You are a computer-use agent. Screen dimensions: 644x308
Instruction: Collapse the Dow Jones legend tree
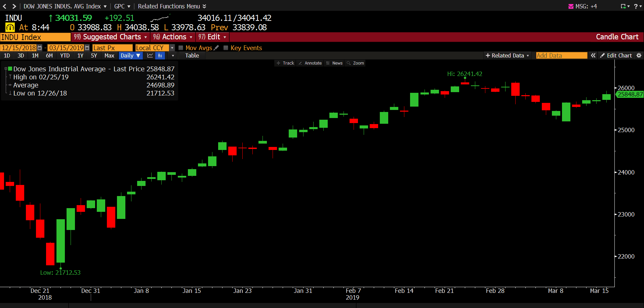[6, 69]
